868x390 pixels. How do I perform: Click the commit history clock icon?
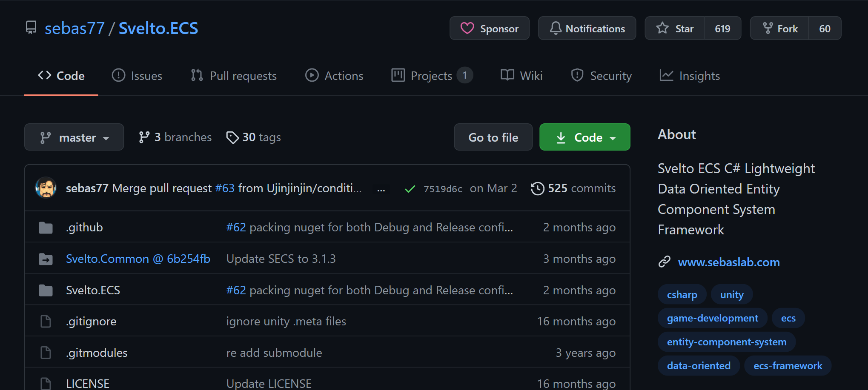537,188
